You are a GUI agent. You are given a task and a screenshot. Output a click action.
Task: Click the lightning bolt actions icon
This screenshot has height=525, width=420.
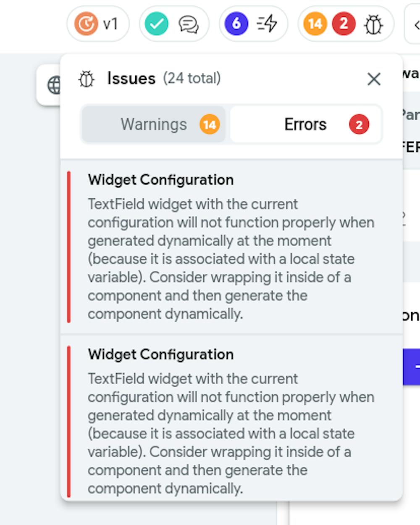(267, 24)
